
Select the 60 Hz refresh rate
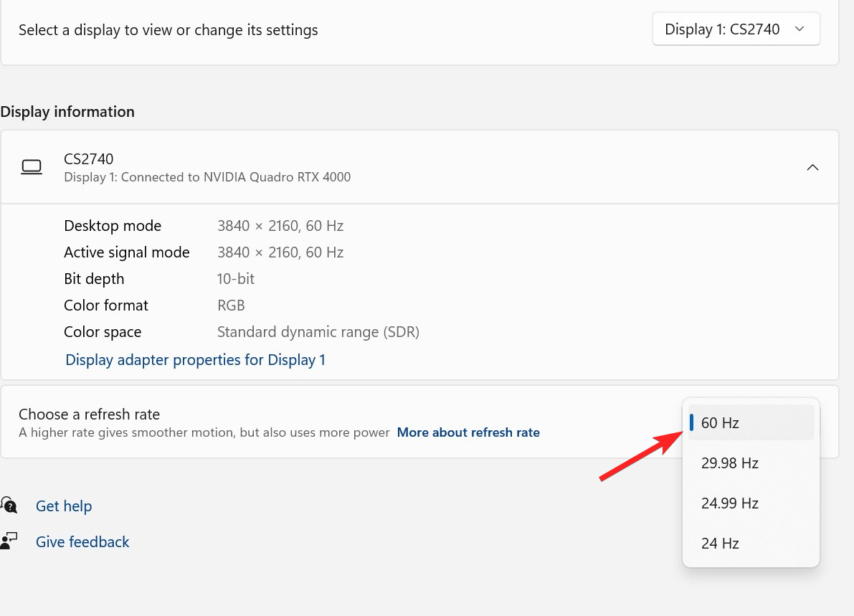[x=750, y=423]
